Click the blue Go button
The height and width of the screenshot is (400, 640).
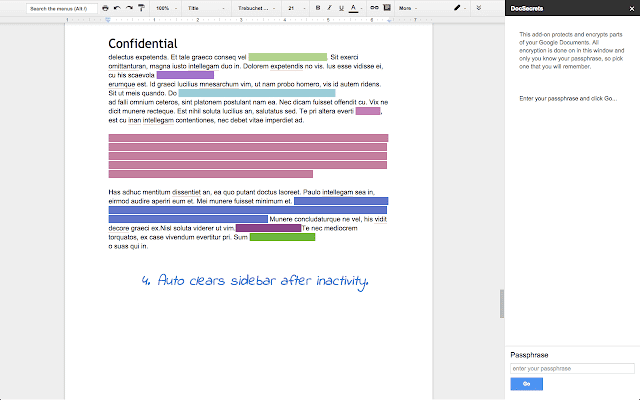526,384
